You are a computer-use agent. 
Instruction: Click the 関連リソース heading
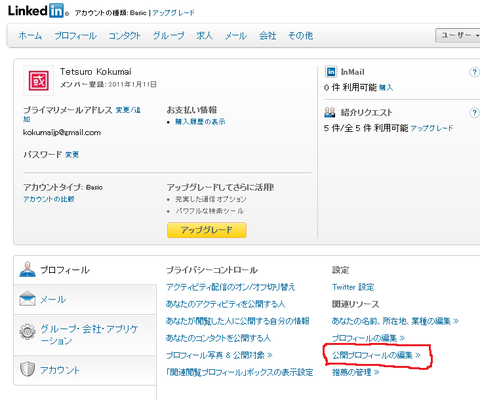point(356,304)
